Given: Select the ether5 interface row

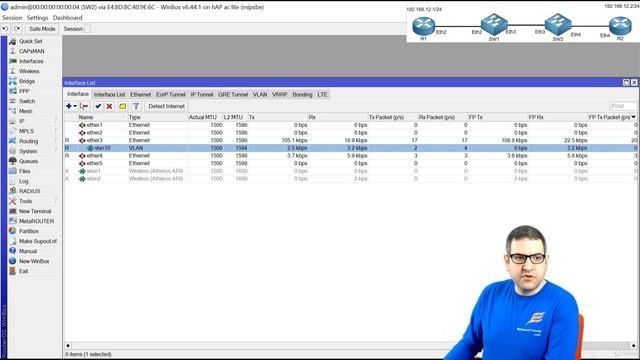Looking at the screenshot, I should (351, 163).
